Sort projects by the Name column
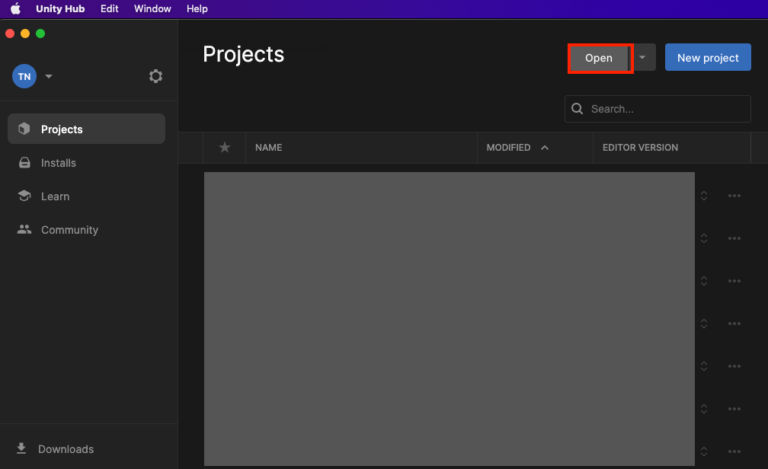768x469 pixels. (268, 147)
